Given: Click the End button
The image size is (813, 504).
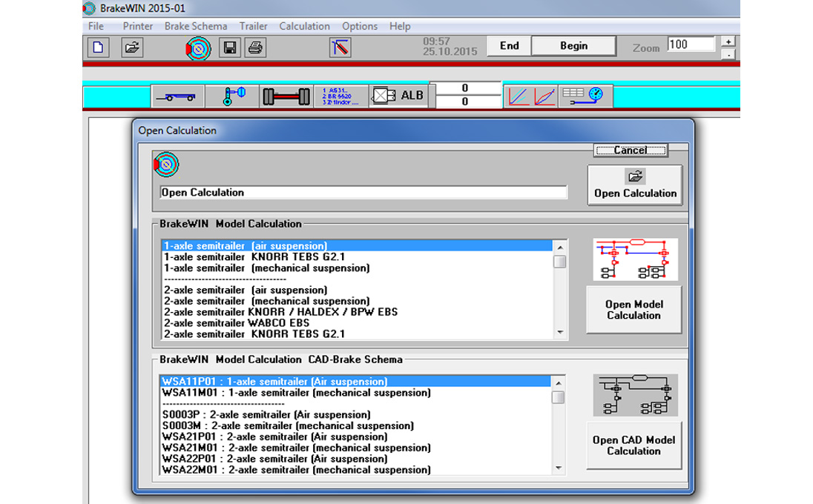Looking at the screenshot, I should click(x=509, y=46).
